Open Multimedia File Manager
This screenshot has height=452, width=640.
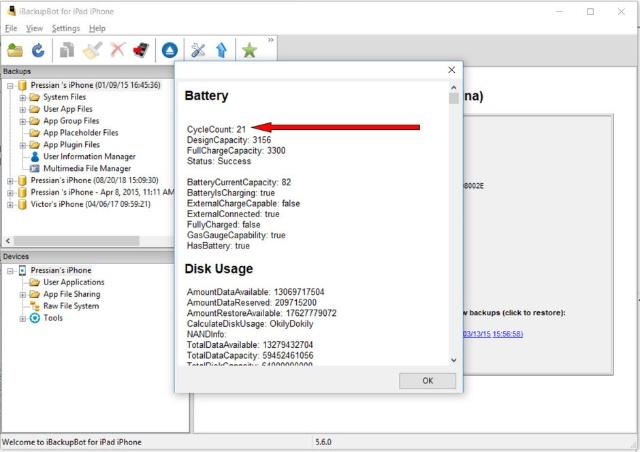(86, 168)
